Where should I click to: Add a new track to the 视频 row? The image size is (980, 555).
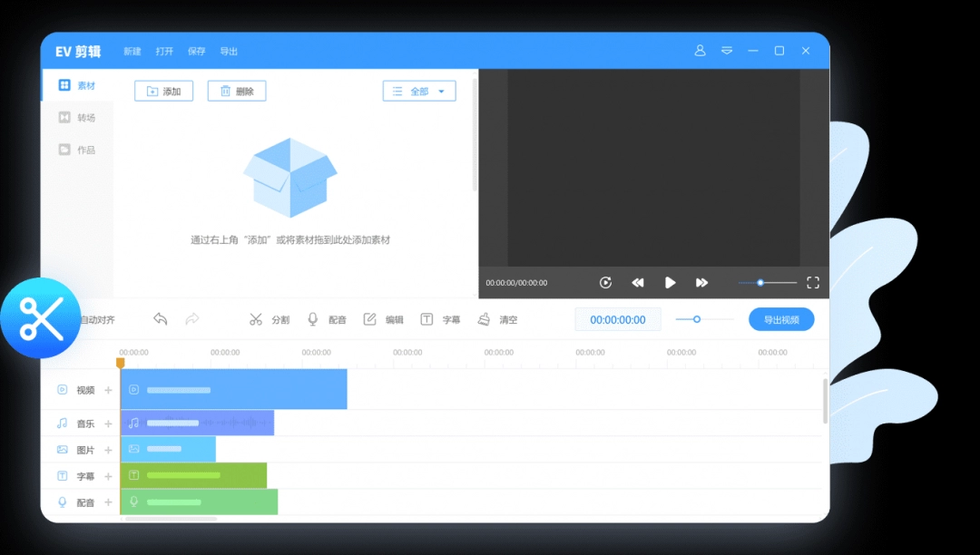pyautogui.click(x=108, y=390)
